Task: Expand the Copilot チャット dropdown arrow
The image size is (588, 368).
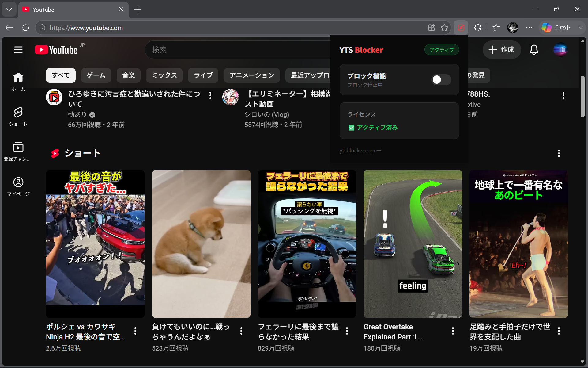Action: pyautogui.click(x=580, y=28)
